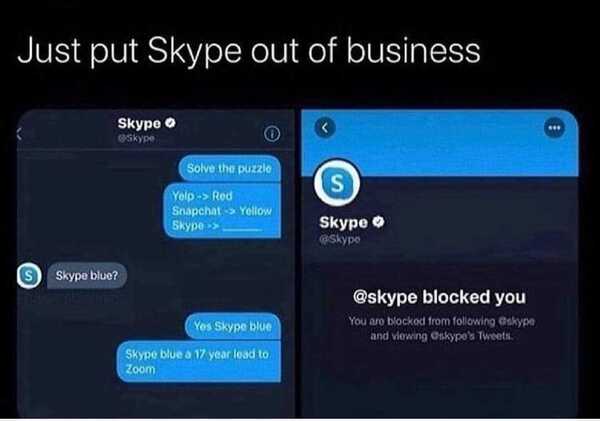Open the @Skype handle in the chat header
This screenshot has height=421, width=600.
tap(136, 138)
